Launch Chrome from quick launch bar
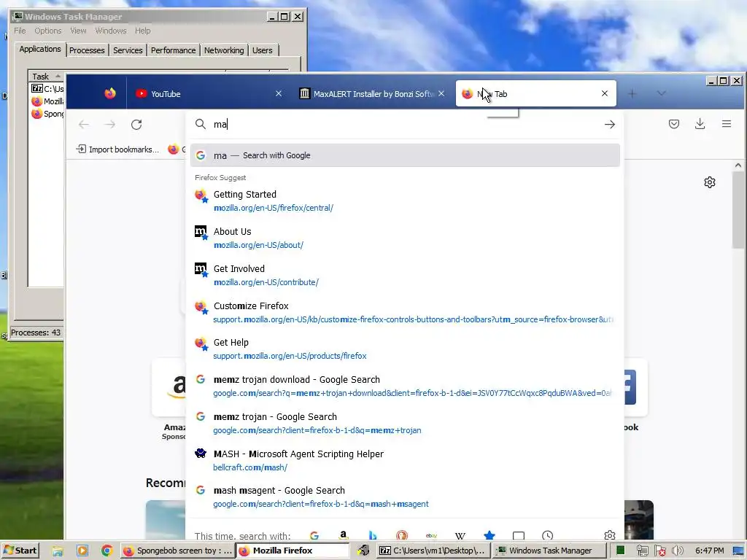This screenshot has width=747, height=560. (107, 551)
